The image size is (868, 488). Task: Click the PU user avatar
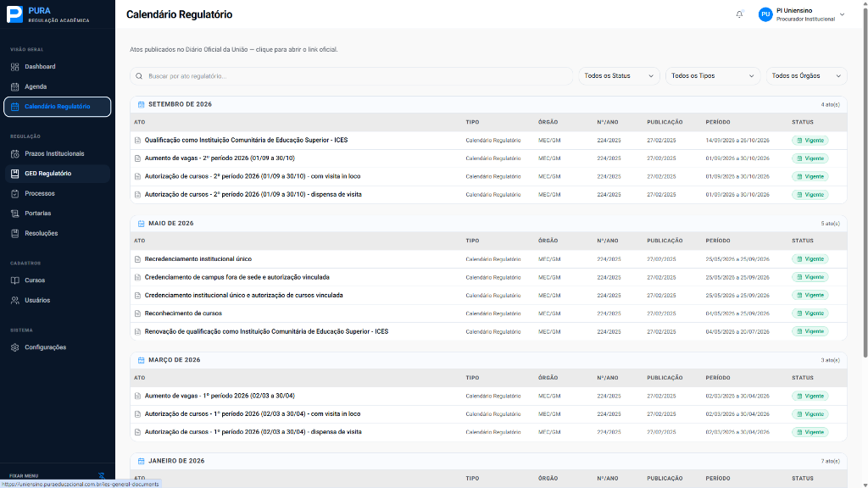pyautogui.click(x=765, y=14)
